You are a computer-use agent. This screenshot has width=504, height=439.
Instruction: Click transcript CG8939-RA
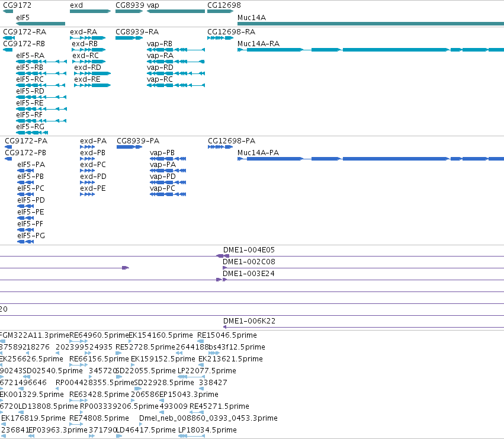[x=129, y=38]
